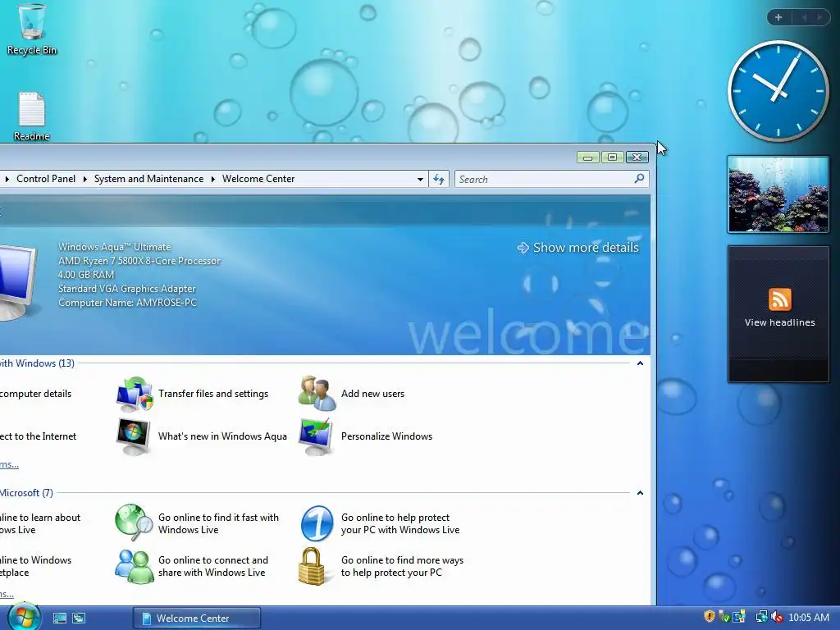Image resolution: width=840 pixels, height=630 pixels.
Task: Click the What's new in Windows Aqua icon
Action: [x=134, y=436]
